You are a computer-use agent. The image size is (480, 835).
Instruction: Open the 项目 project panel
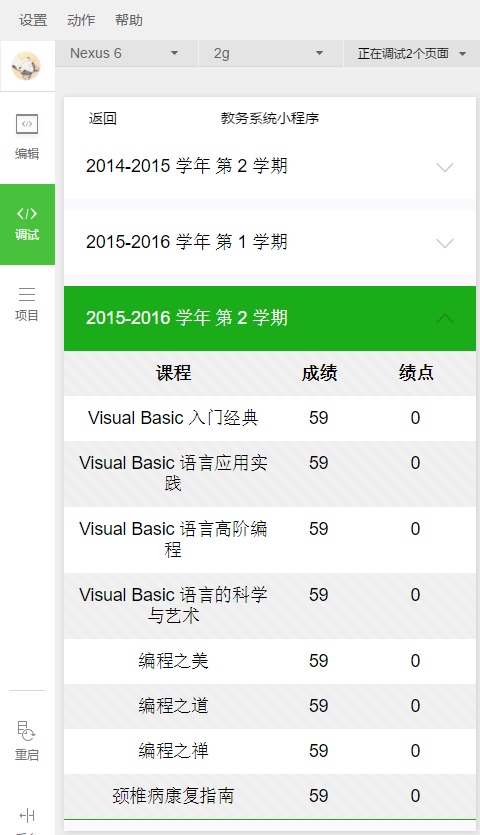tap(27, 304)
